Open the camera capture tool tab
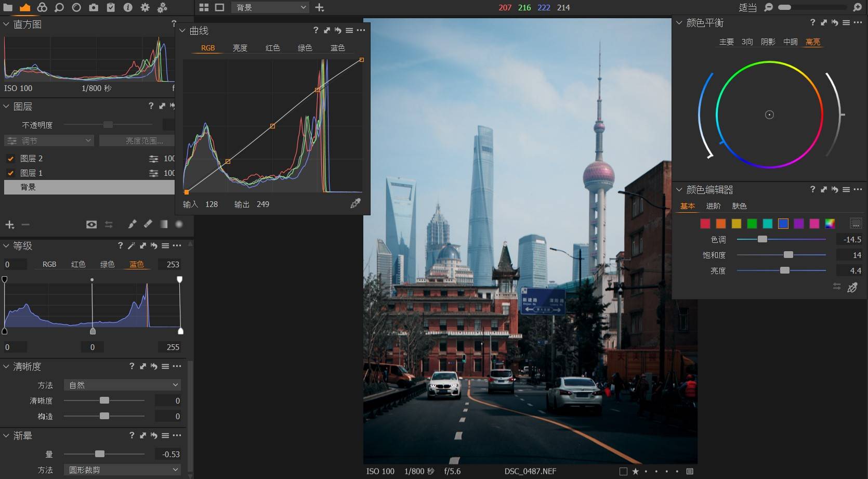The image size is (868, 479). click(93, 7)
